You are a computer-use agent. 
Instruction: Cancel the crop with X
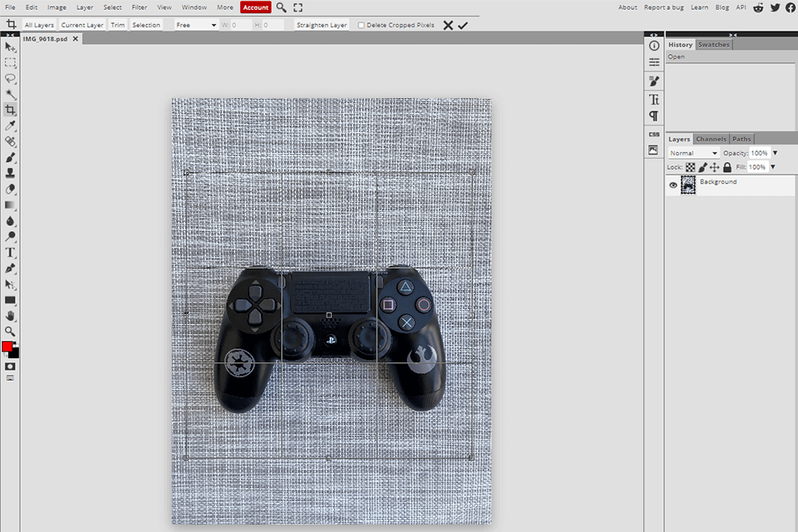click(x=448, y=26)
